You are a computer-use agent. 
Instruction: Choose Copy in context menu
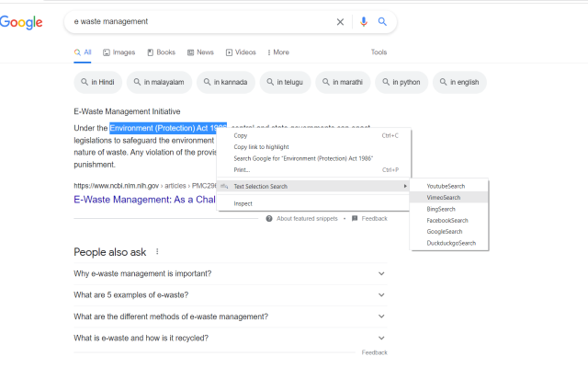(x=314, y=135)
